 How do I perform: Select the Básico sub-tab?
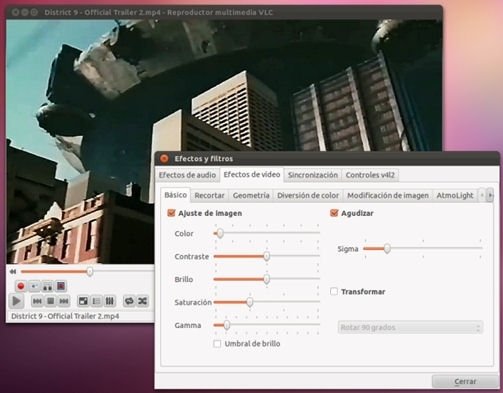(175, 195)
